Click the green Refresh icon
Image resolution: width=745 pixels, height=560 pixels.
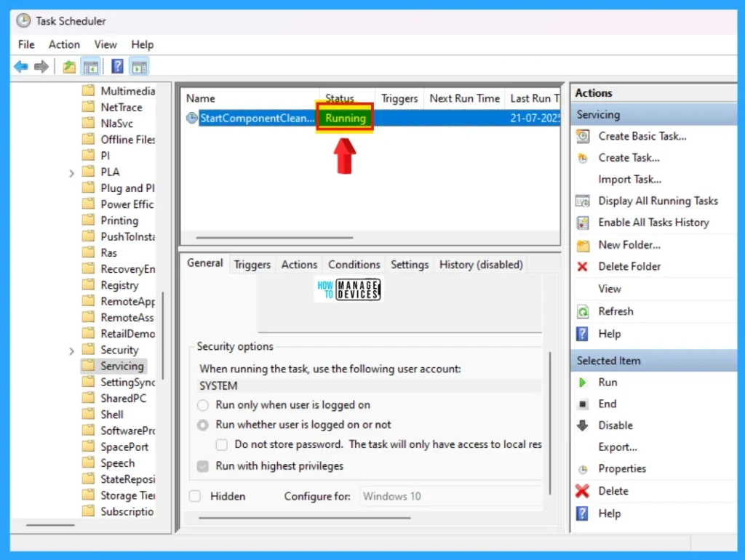583,311
